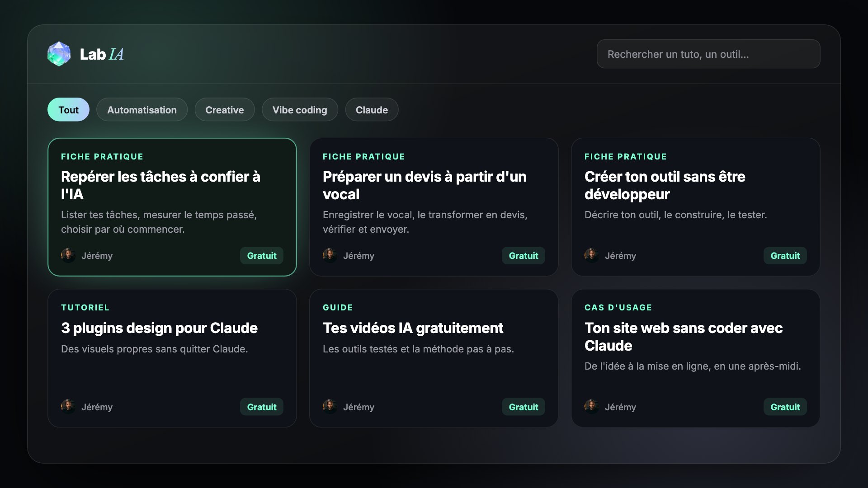Viewport: 868px width, 488px height.
Task: Click FICHE PRATIQUE label on Préparer un devis card
Action: 364,157
